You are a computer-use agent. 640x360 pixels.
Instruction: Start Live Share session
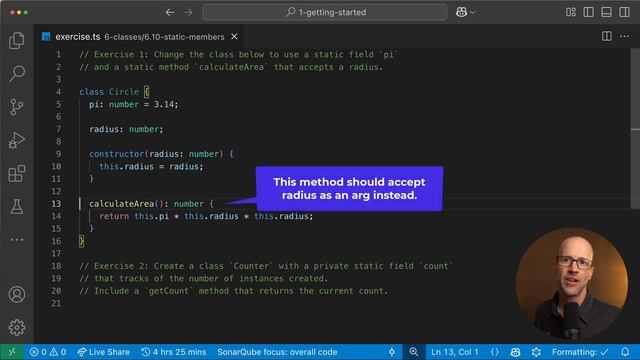104,352
